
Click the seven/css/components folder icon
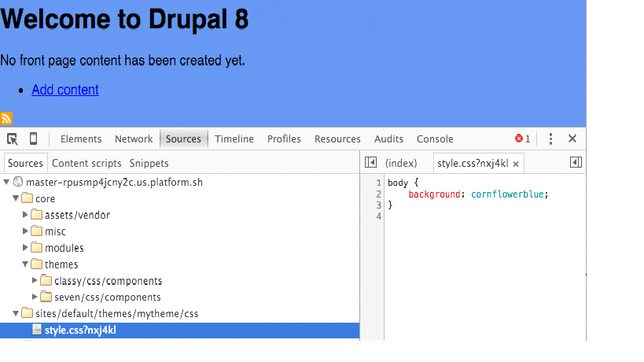46,297
